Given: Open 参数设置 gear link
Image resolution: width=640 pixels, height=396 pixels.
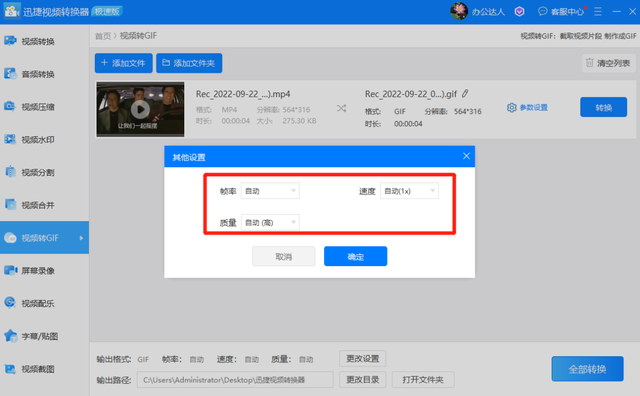Looking at the screenshot, I should [527, 107].
